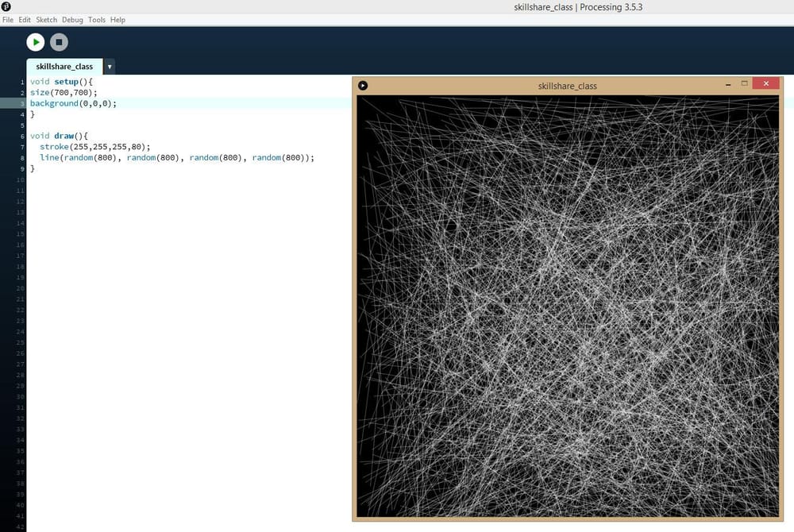Click the 'void draw(){' line
794x532 pixels.
coord(59,136)
